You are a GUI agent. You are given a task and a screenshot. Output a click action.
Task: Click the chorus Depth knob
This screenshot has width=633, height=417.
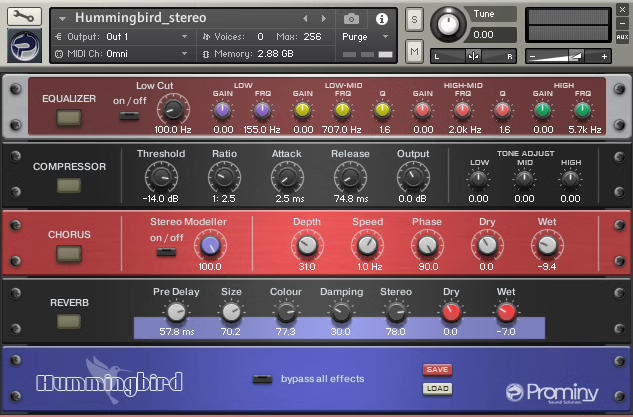click(x=308, y=245)
